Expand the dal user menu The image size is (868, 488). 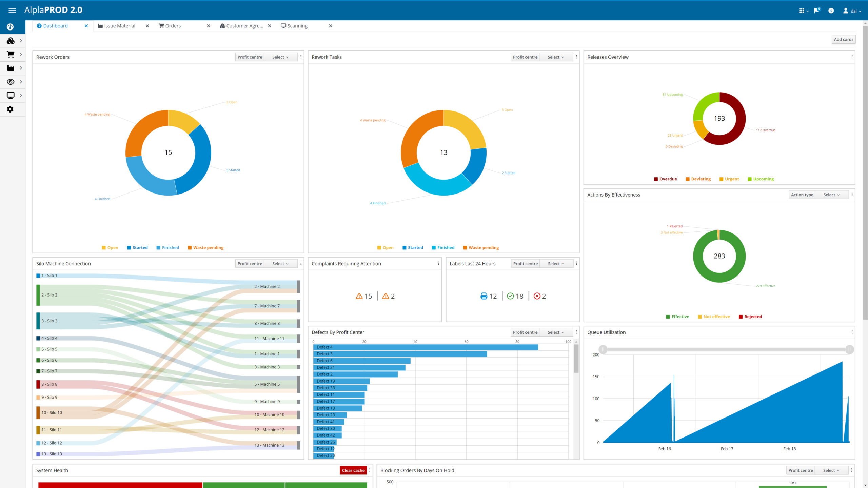pyautogui.click(x=852, y=11)
